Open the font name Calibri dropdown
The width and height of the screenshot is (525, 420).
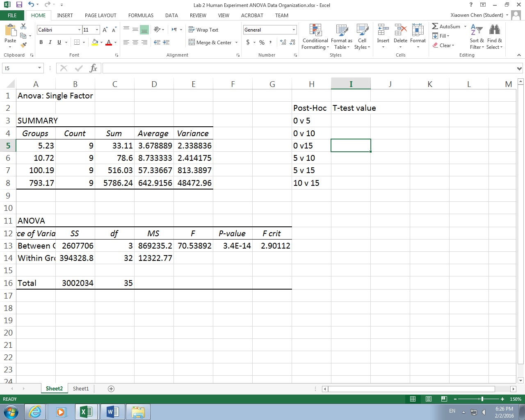click(79, 30)
